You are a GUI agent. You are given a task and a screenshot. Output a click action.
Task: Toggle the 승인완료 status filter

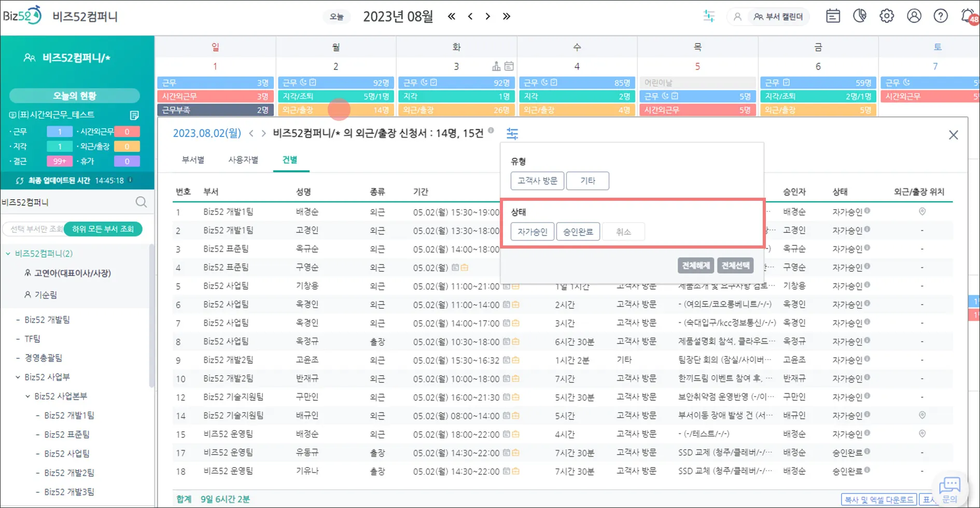(578, 231)
